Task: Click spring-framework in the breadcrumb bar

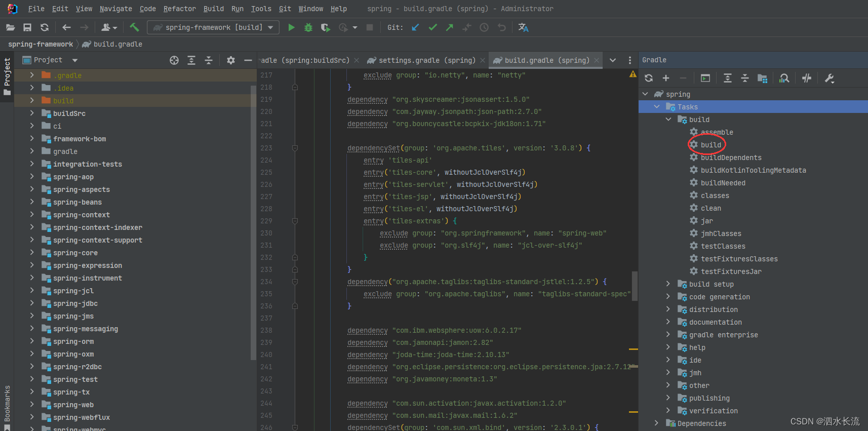Action: pos(41,44)
